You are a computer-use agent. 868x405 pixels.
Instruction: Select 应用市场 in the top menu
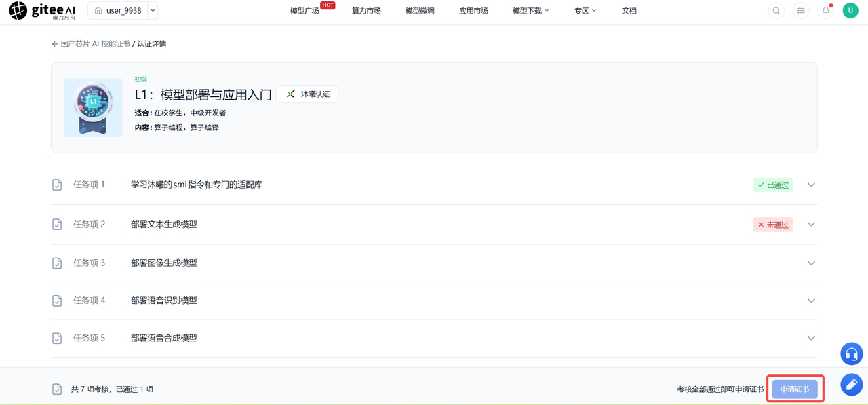[x=473, y=11]
